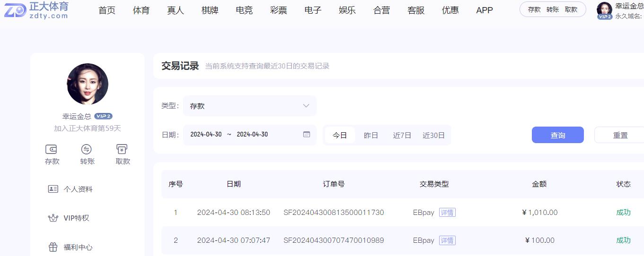
Task: Click the username 幸运金总 in the sidebar
Action: pos(77,116)
